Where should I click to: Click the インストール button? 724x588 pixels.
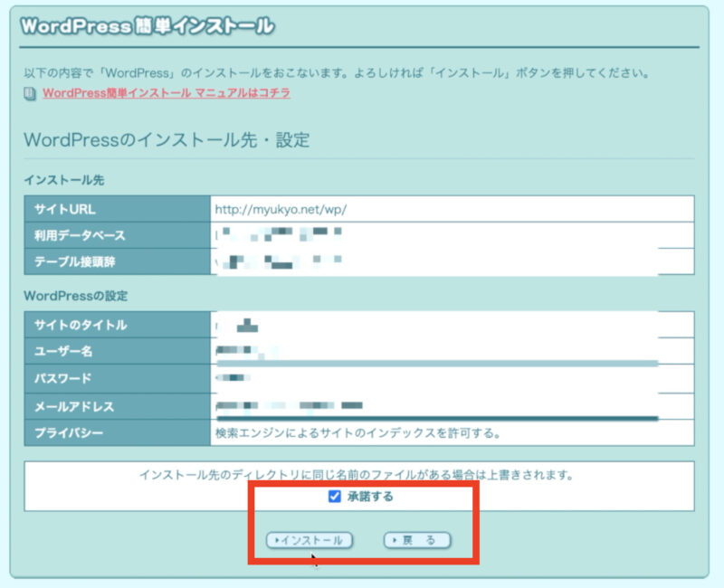pyautogui.click(x=310, y=540)
